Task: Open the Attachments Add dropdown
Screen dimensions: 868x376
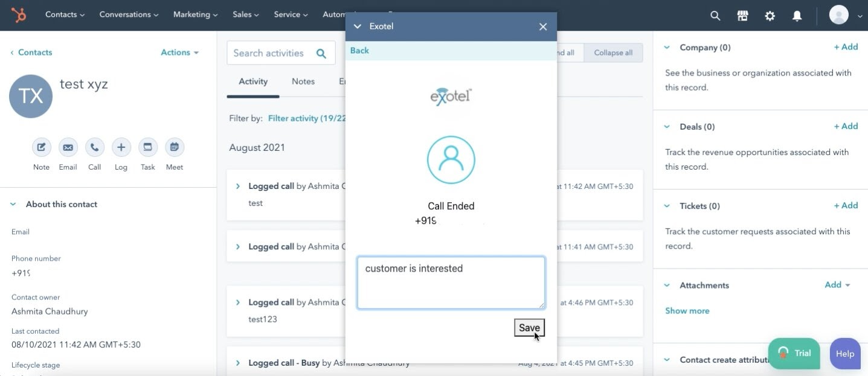Action: click(837, 285)
